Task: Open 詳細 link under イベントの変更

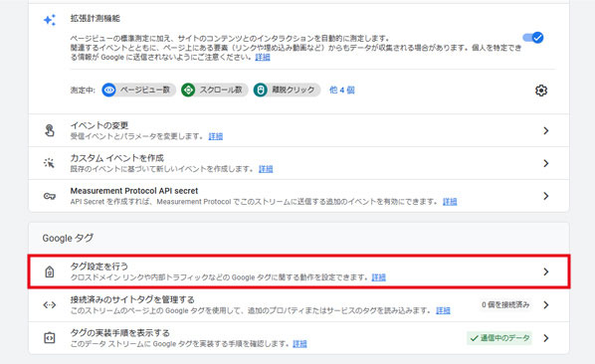Action: click(x=216, y=136)
